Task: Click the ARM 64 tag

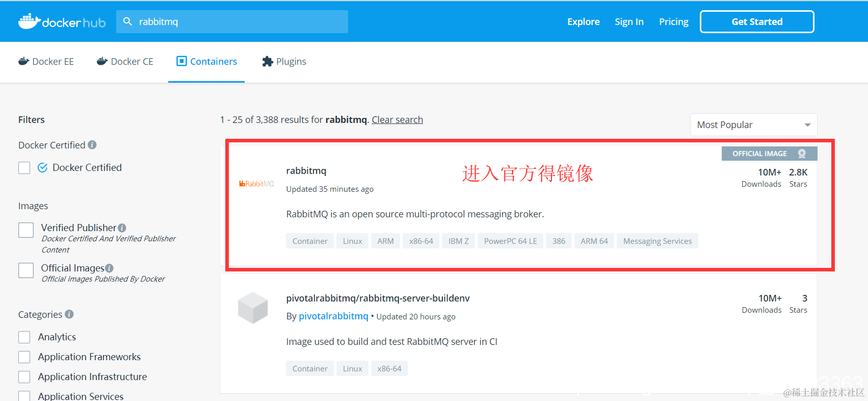Action: [x=594, y=241]
